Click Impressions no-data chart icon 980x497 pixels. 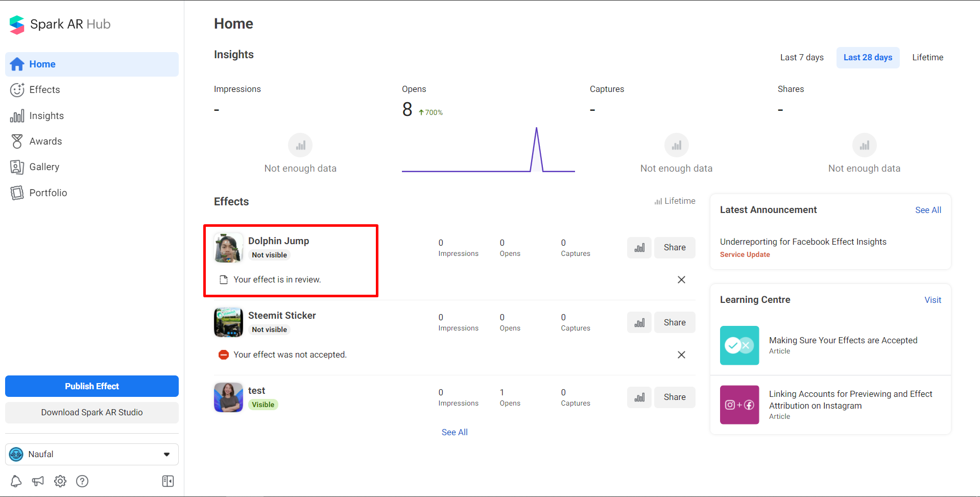[x=300, y=146]
